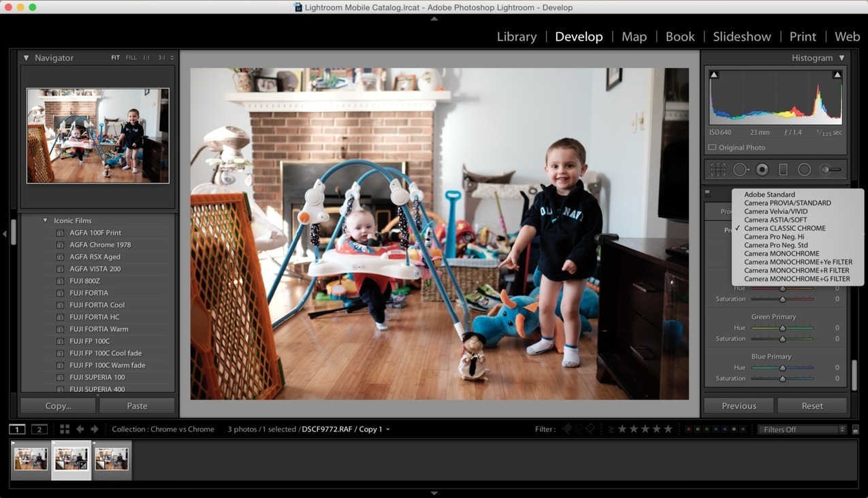Click the Reset button
The width and height of the screenshot is (868, 498).
[x=811, y=405]
